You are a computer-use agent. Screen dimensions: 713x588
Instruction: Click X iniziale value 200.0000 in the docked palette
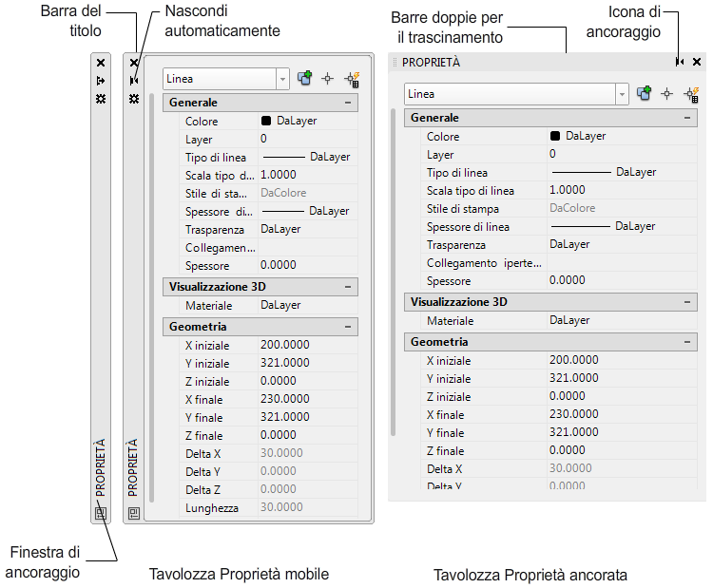pos(622,360)
